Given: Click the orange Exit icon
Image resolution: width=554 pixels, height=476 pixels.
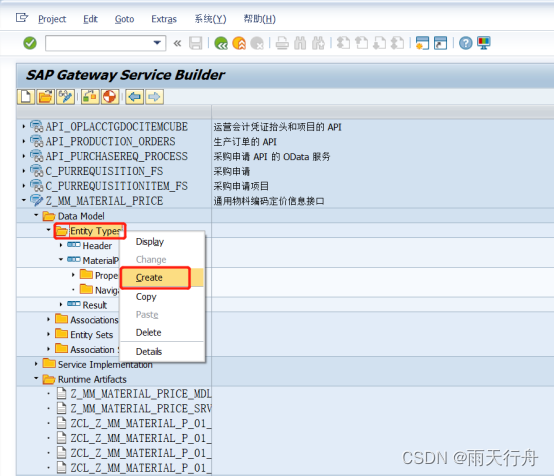Looking at the screenshot, I should pos(239,43).
